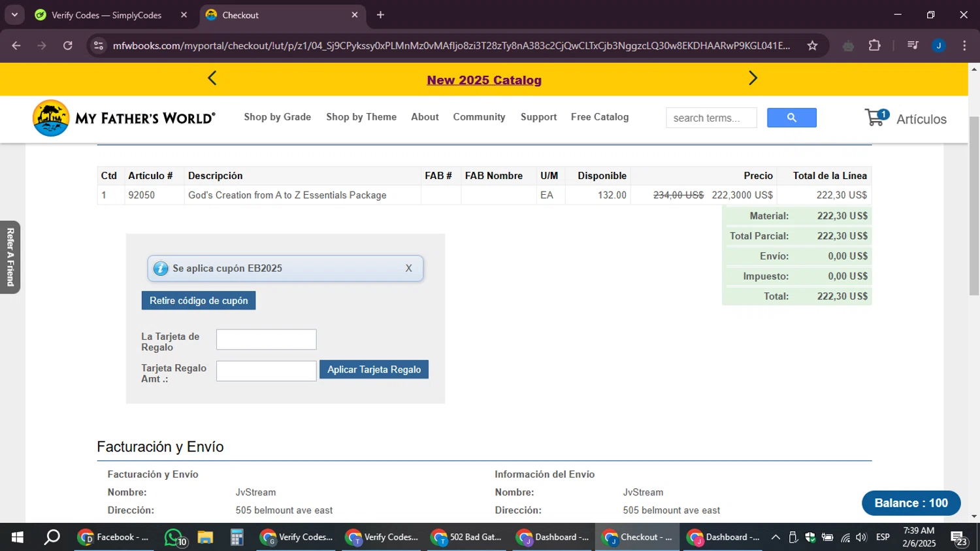Image resolution: width=980 pixels, height=551 pixels.
Task: Click God's Creation from A to Z description
Action: pos(287,195)
